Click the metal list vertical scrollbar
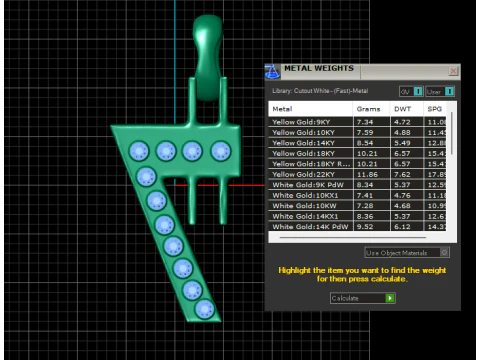This screenshot has width=480, height=360. pyautogui.click(x=452, y=133)
